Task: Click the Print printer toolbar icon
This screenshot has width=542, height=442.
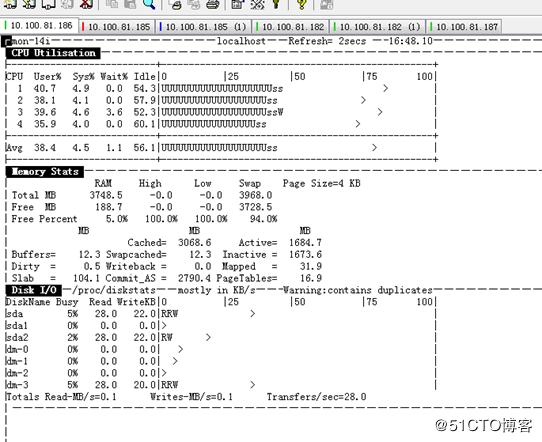Action: [212, 3]
